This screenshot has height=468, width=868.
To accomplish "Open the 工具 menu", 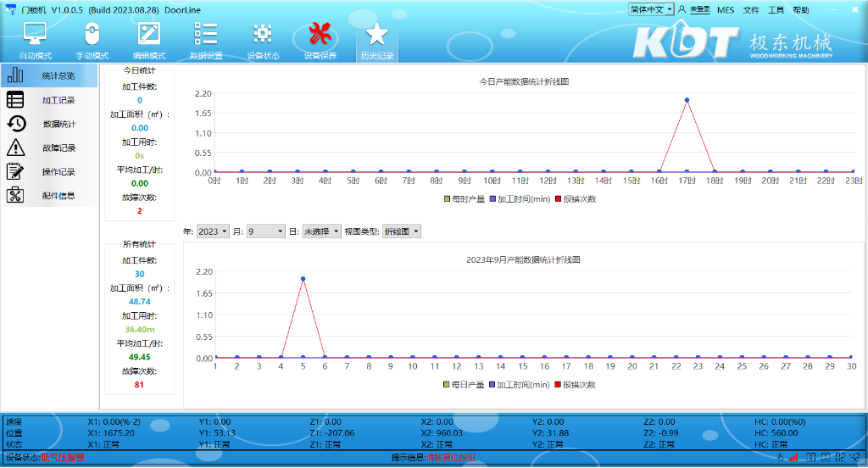I will click(776, 10).
